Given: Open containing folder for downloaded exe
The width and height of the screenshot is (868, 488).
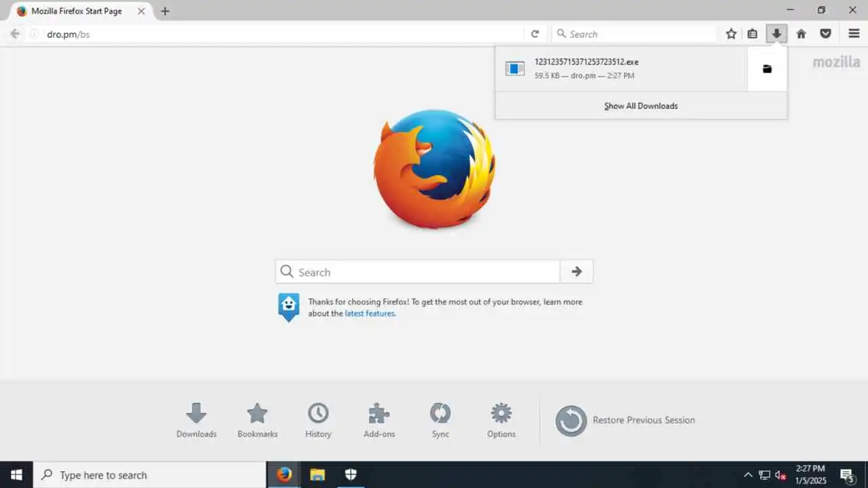Looking at the screenshot, I should click(x=767, y=68).
